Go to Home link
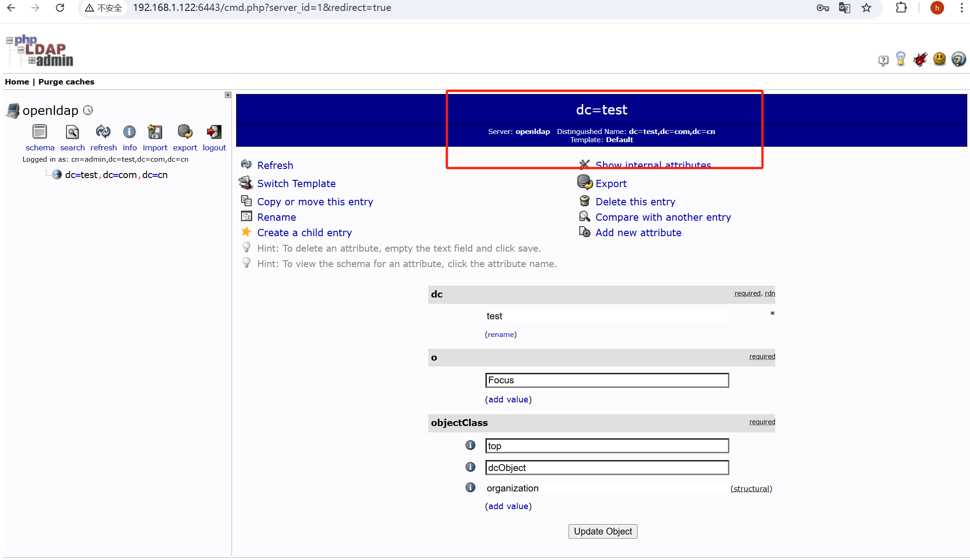 click(17, 82)
